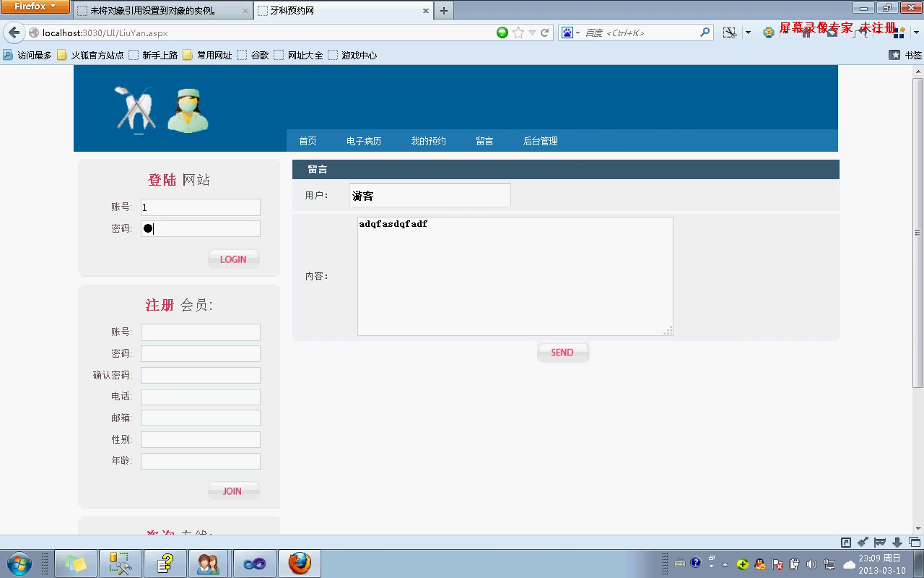Viewport: 924px width, 578px height.
Task: Open the 新手上路 bookmark
Action: [153, 55]
